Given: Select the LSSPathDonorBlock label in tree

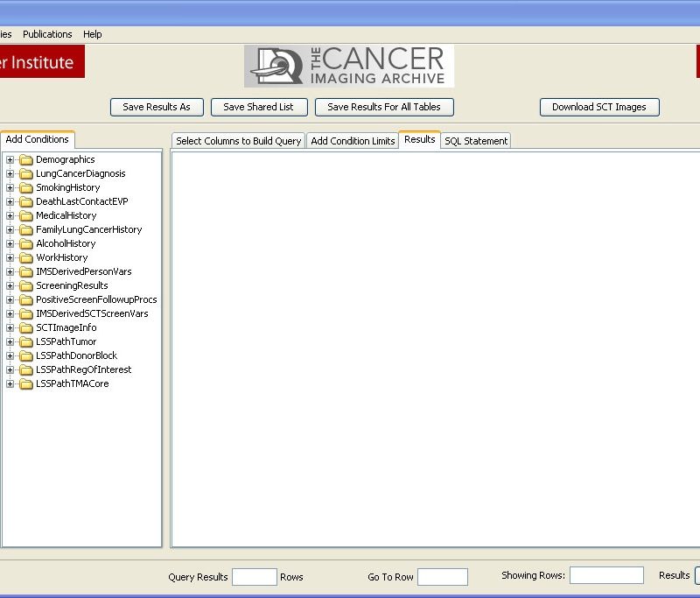Looking at the screenshot, I should click(x=77, y=355).
